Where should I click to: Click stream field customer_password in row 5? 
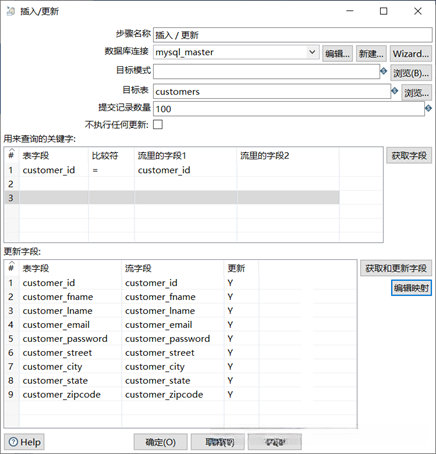click(x=167, y=339)
